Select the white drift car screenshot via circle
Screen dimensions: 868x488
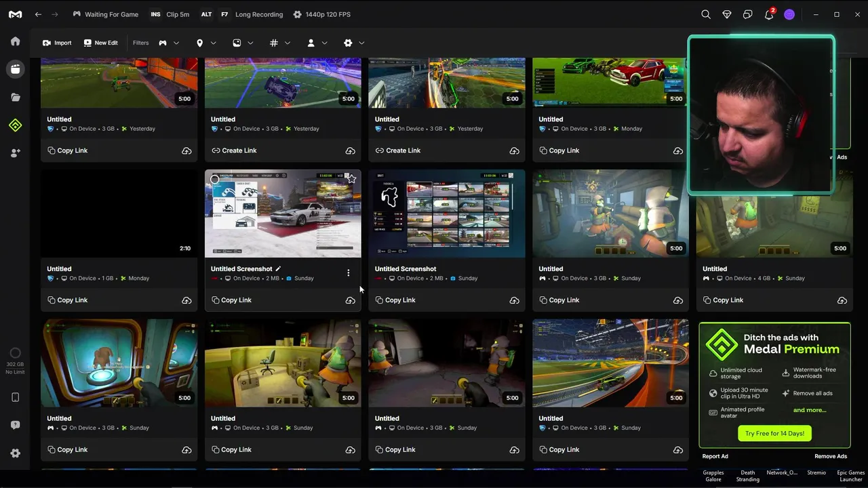pos(215,180)
